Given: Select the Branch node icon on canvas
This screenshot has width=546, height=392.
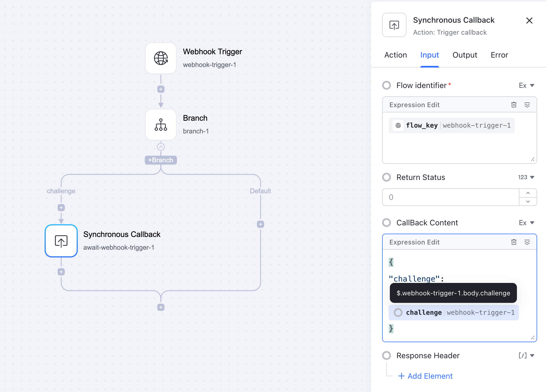Looking at the screenshot, I should tap(161, 125).
